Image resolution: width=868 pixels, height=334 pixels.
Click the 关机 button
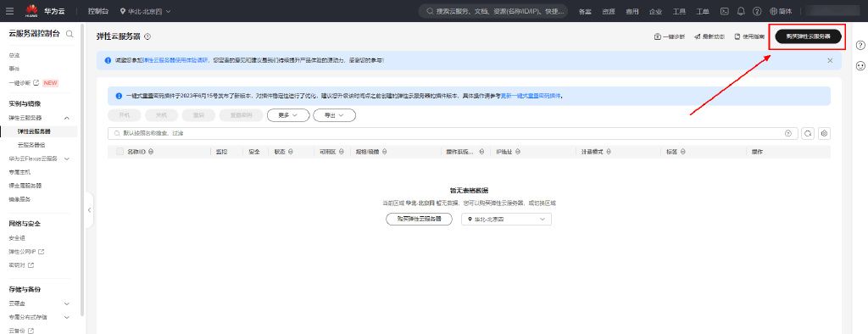[x=161, y=115]
